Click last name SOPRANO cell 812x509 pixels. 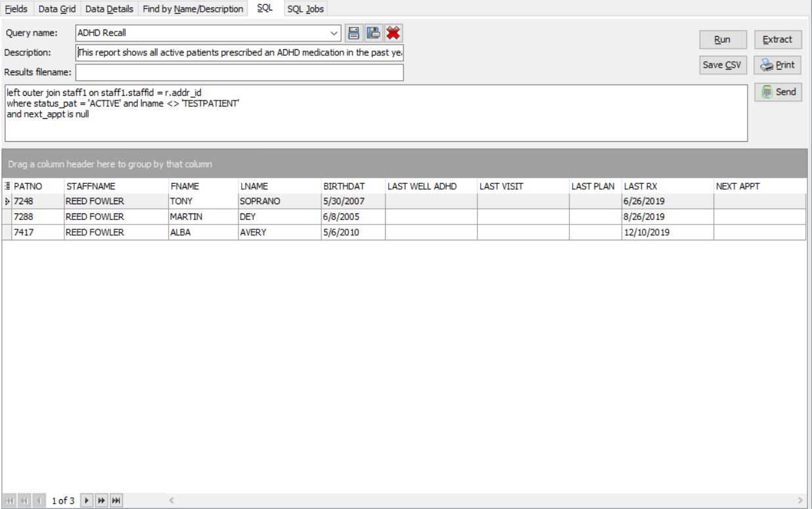point(279,202)
